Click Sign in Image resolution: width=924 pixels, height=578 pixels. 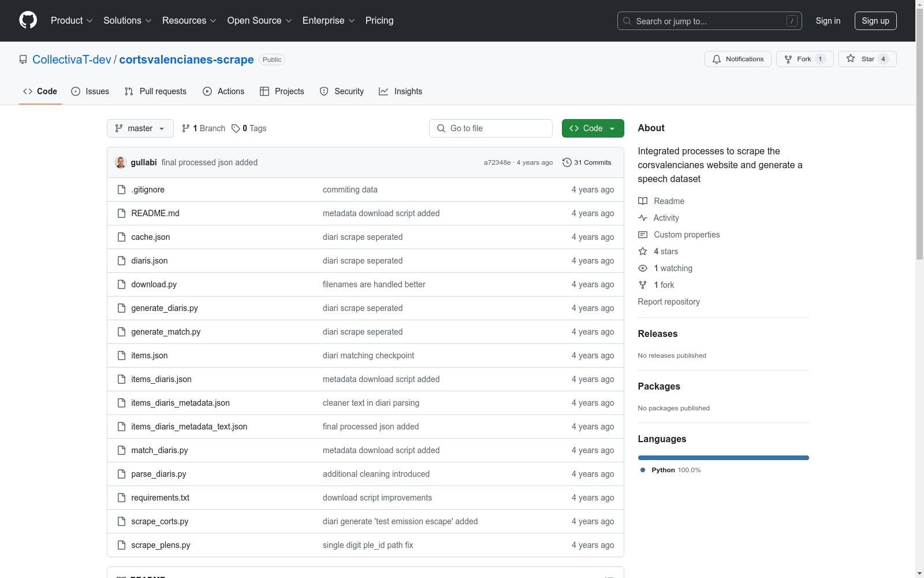click(828, 21)
